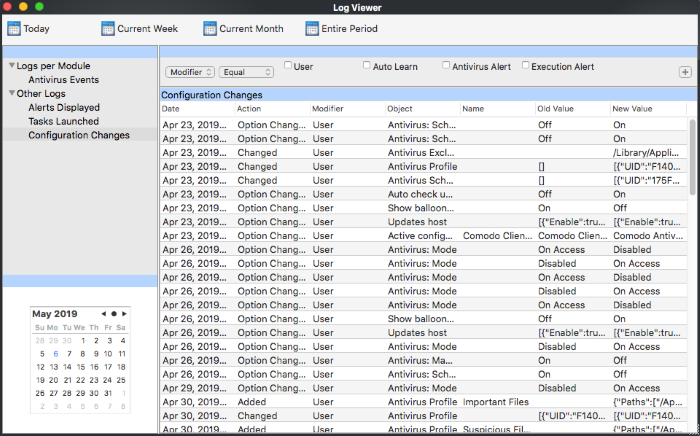The width and height of the screenshot is (700, 436).
Task: Enable the User checkbox filter
Action: point(288,66)
